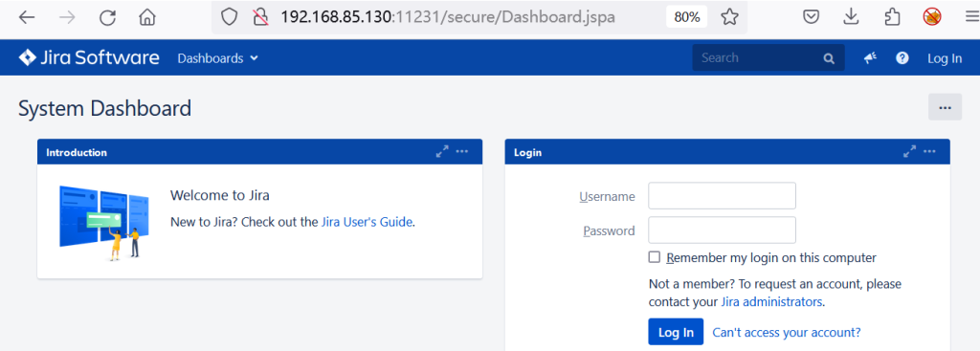Click the Username input field
The image size is (980, 351).
click(722, 196)
